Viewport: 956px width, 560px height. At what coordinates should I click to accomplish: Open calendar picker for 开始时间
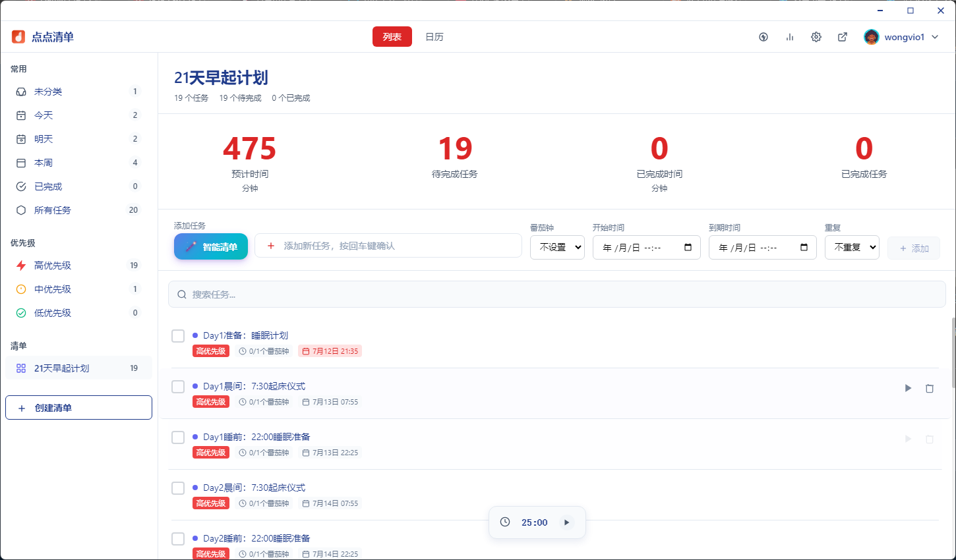pyautogui.click(x=688, y=247)
